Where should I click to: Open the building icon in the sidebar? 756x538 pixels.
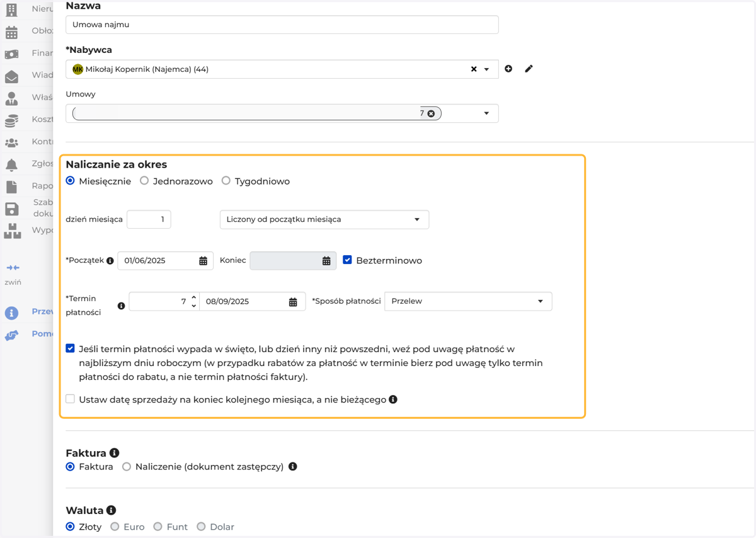coord(11,9)
